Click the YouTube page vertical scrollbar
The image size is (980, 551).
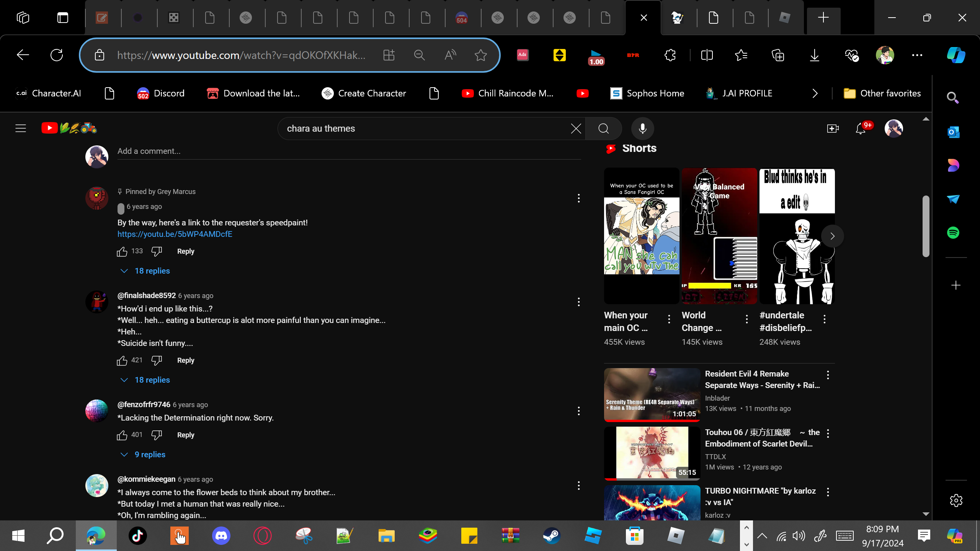tap(926, 227)
